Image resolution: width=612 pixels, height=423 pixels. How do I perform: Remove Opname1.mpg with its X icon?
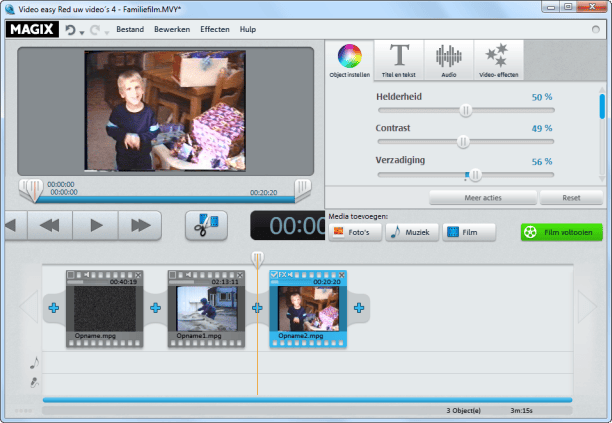pos(240,275)
